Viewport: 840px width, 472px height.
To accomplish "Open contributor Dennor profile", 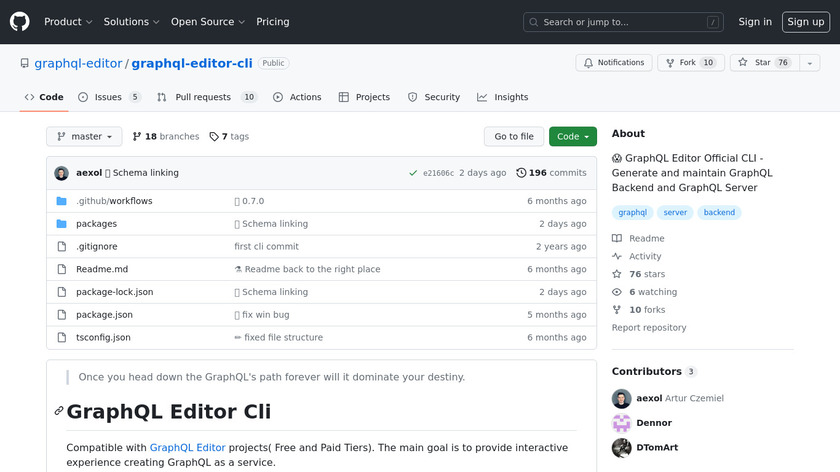I will click(654, 423).
